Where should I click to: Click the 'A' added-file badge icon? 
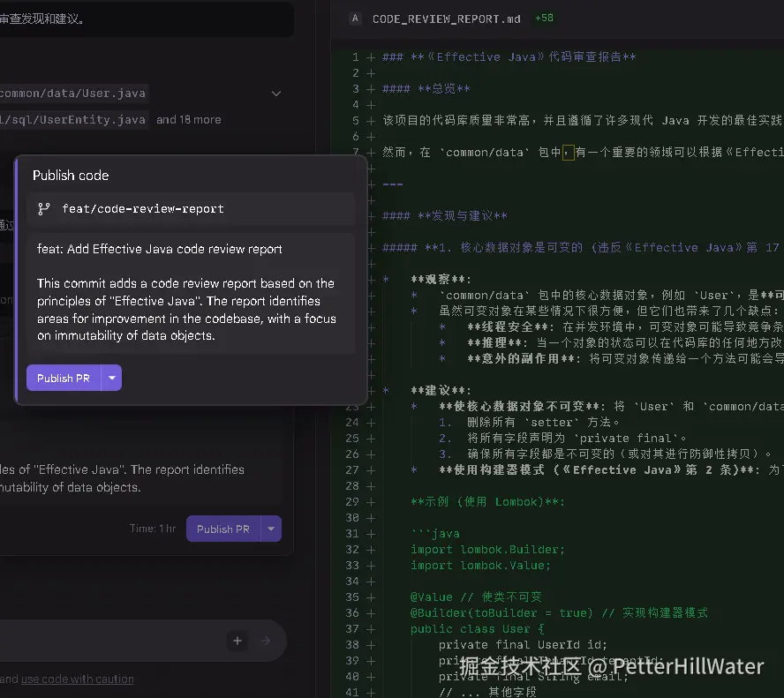[355, 19]
